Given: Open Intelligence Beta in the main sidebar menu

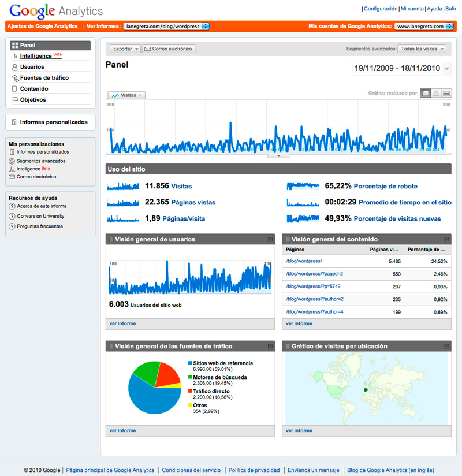Looking at the screenshot, I should tap(40, 56).
